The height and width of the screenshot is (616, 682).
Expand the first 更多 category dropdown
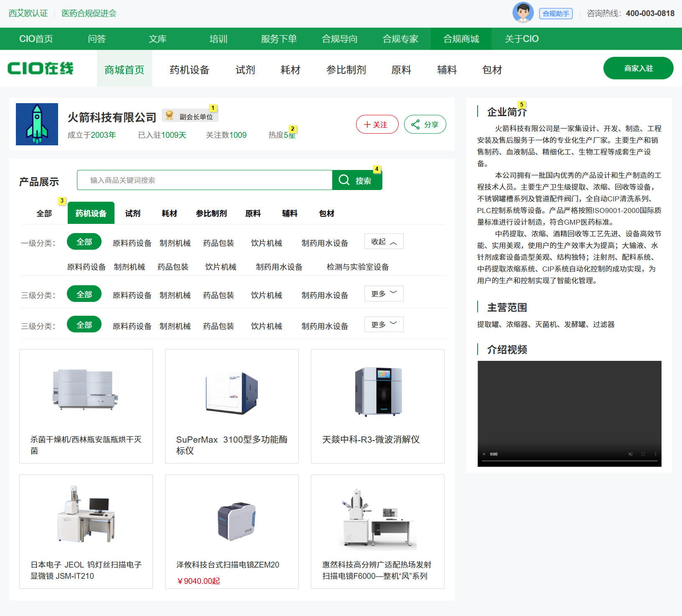click(x=383, y=293)
